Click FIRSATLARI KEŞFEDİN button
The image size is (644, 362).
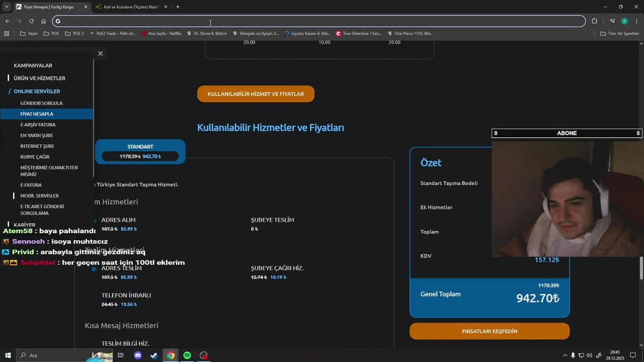pos(490,331)
